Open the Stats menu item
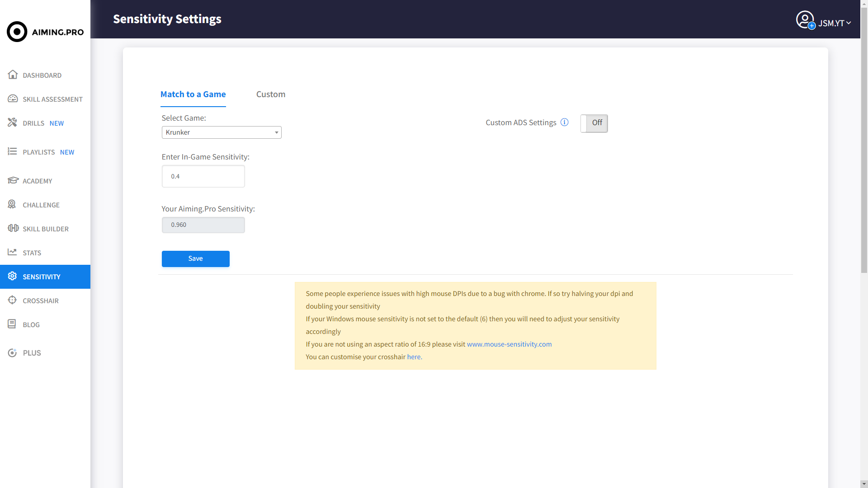 point(32,253)
